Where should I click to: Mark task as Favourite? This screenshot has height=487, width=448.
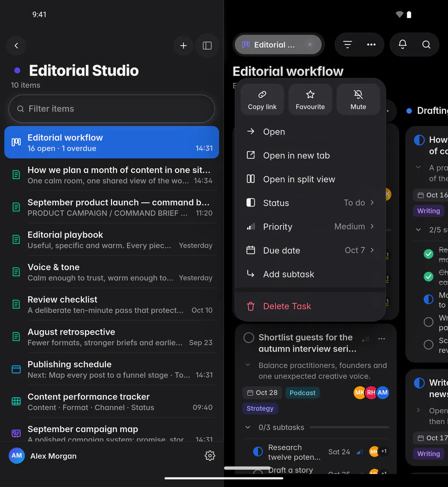coord(310,100)
